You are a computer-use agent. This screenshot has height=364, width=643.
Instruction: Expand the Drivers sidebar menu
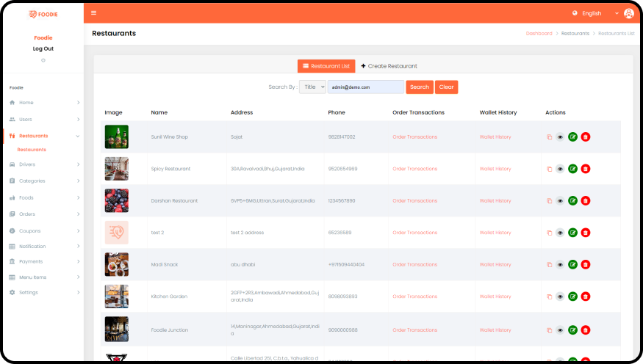pyautogui.click(x=44, y=164)
